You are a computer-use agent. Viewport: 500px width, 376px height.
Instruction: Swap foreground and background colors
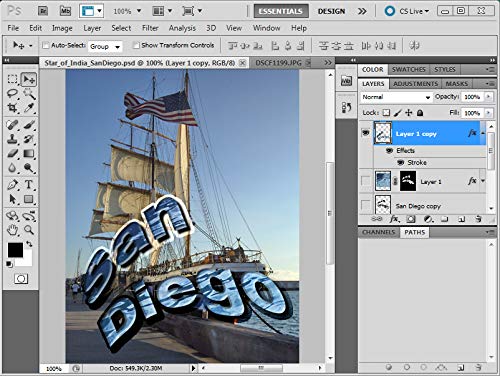coord(29,244)
